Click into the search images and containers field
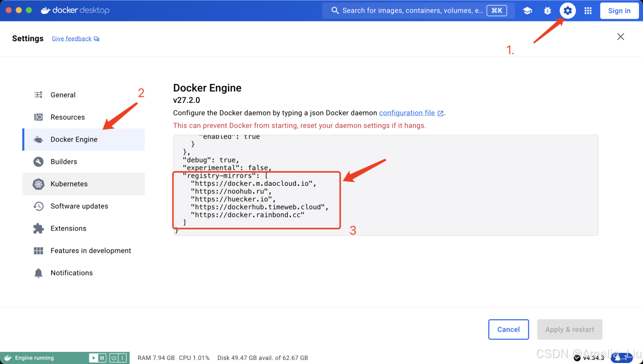643x364 pixels. pyautogui.click(x=412, y=11)
